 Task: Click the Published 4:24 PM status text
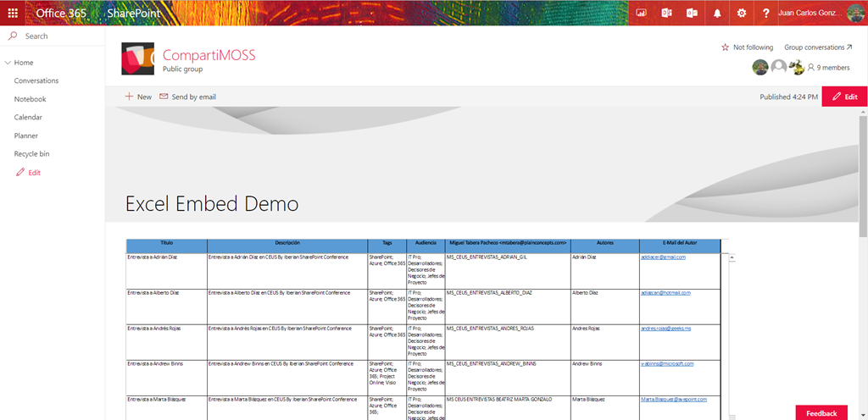(788, 97)
